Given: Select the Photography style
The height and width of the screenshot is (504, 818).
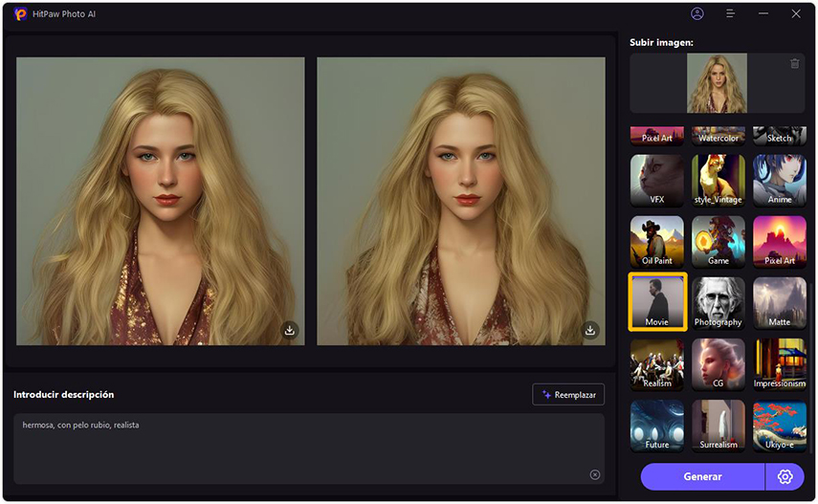Looking at the screenshot, I should (x=718, y=301).
